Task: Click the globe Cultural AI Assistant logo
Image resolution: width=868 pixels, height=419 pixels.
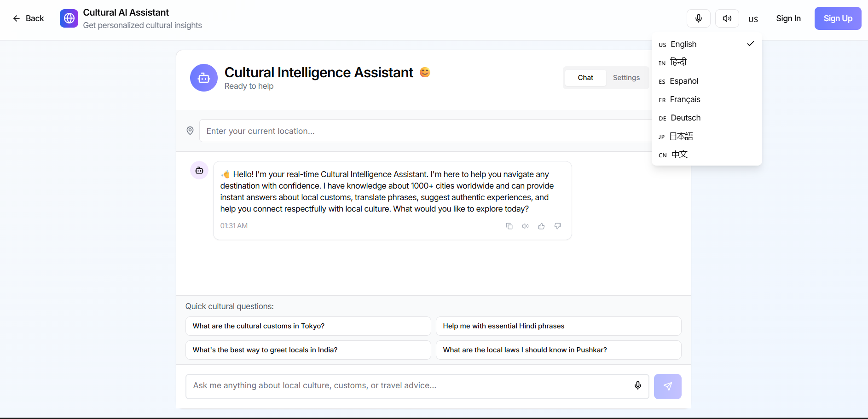Action: tap(69, 18)
